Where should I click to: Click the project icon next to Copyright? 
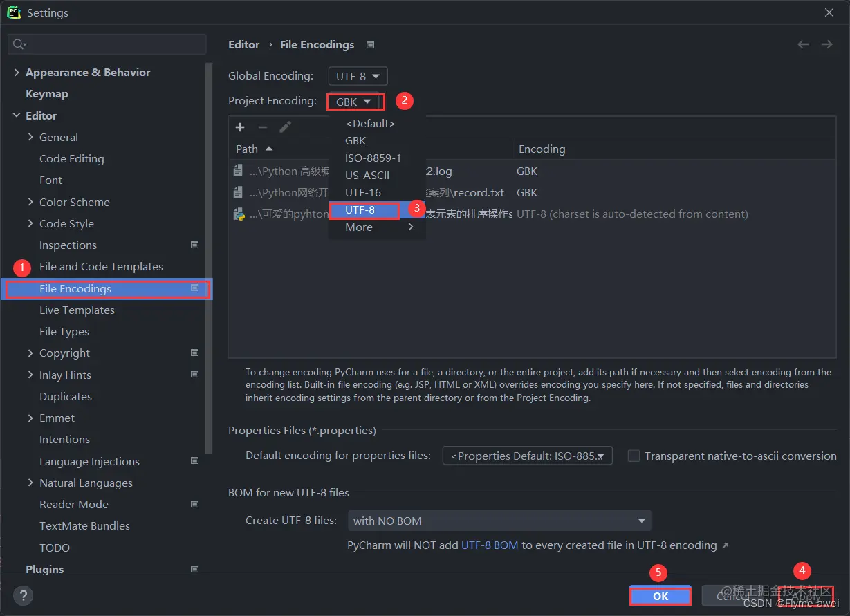point(194,353)
